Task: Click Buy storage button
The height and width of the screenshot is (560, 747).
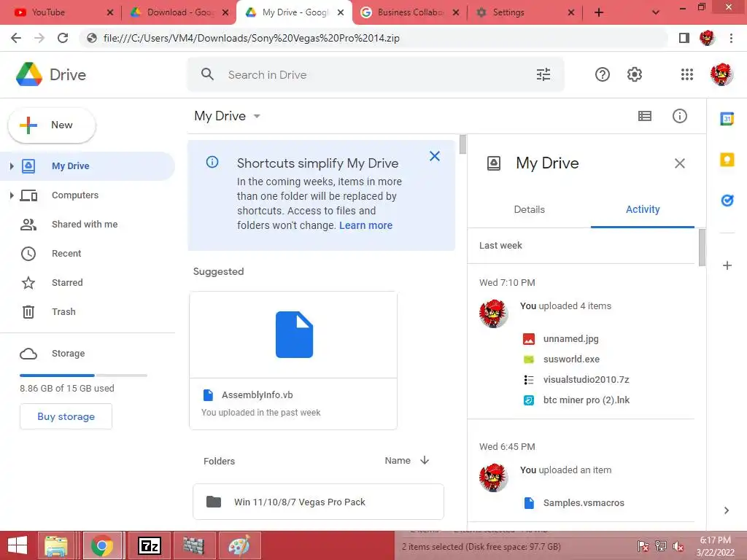Action: pos(66,416)
